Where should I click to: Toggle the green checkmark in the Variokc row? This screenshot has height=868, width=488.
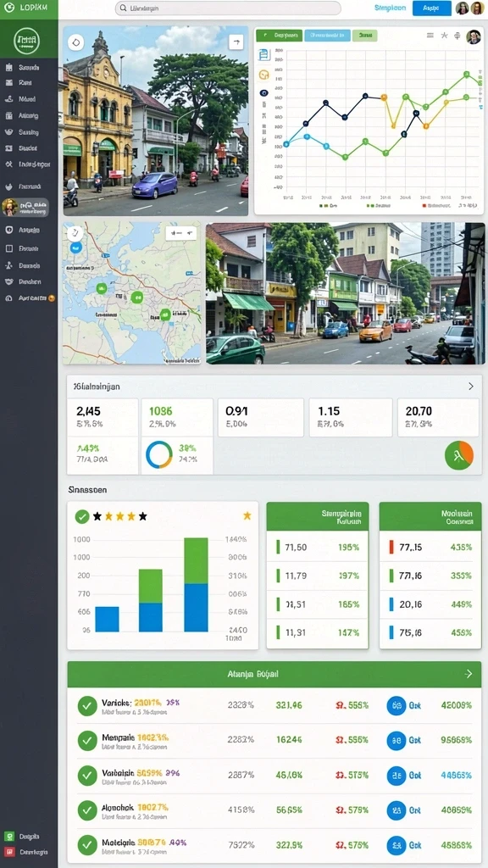(87, 706)
